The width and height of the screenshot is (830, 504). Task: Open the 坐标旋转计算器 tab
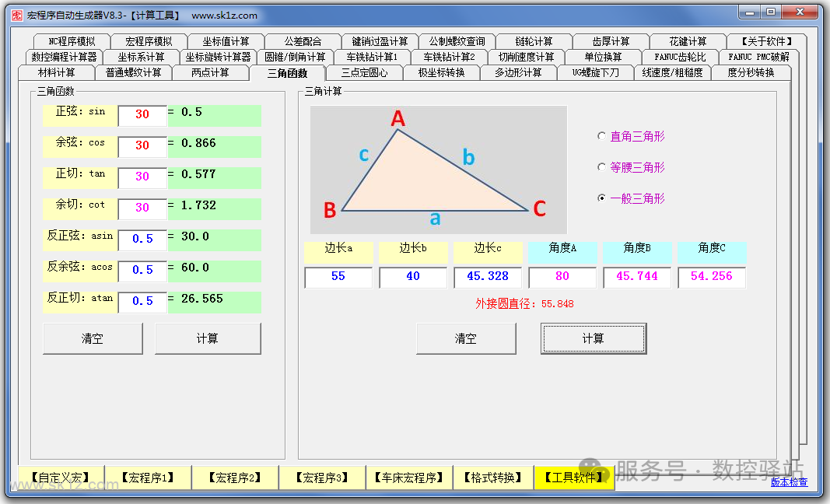(x=218, y=57)
